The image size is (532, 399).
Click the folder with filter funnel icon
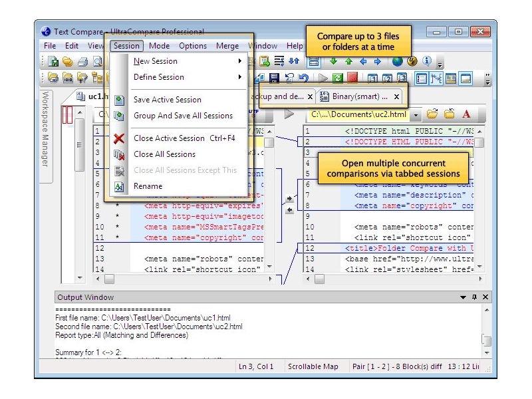point(82,78)
